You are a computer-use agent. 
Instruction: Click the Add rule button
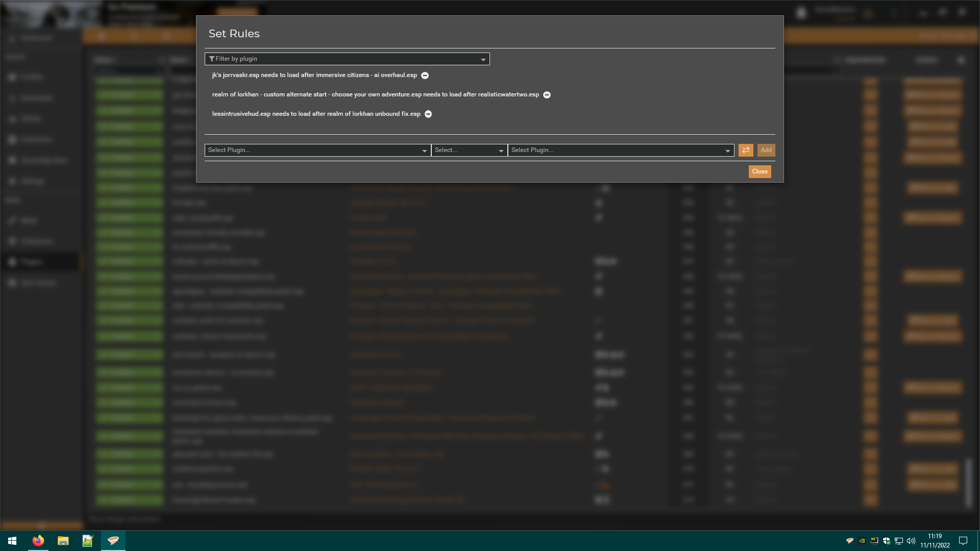pyautogui.click(x=766, y=151)
